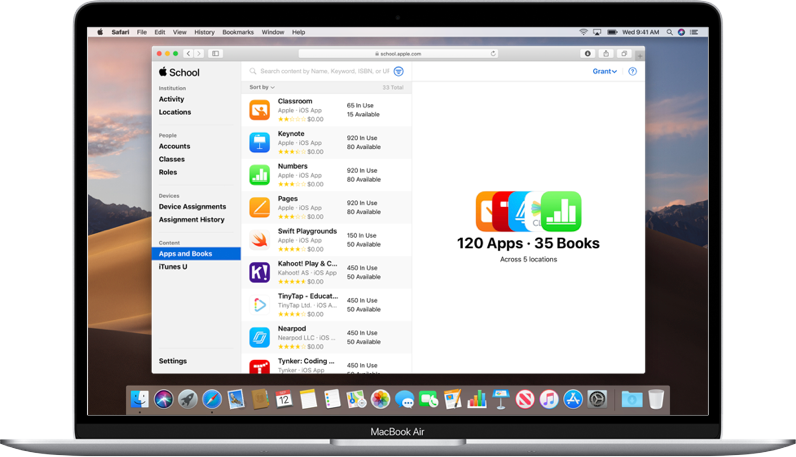
Task: Expand the Sort by dropdown
Action: 262,87
